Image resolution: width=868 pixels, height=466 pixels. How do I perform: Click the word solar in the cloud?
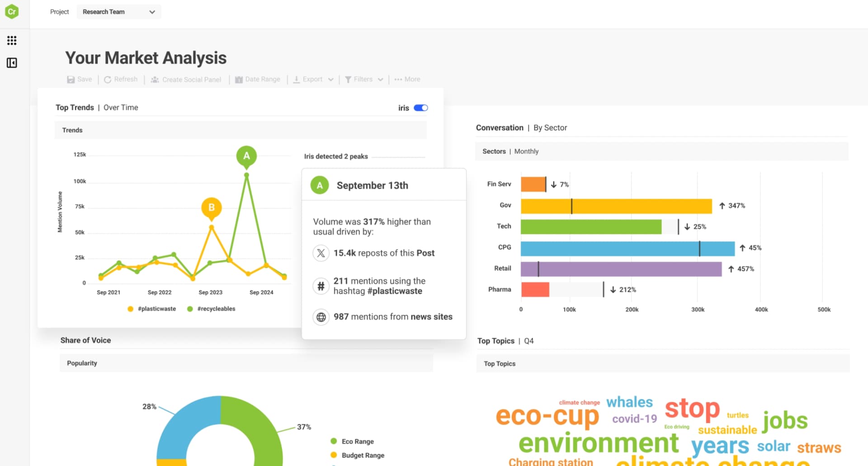(x=774, y=446)
